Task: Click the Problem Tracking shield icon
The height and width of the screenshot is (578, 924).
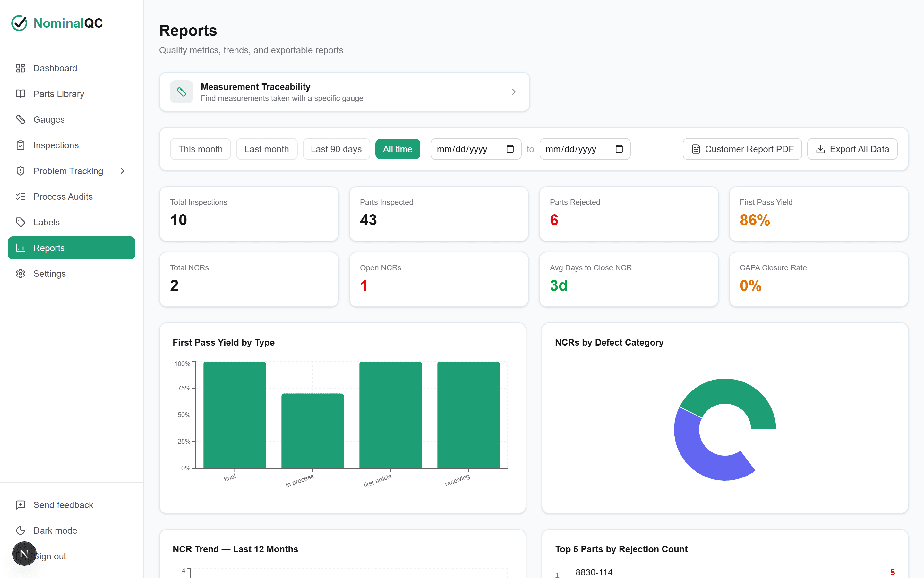Action: pyautogui.click(x=20, y=171)
